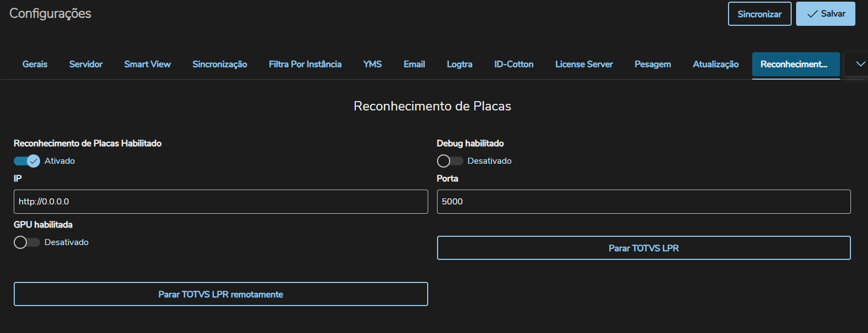Image resolution: width=868 pixels, height=333 pixels.
Task: Turn on the GPU habilitada switch
Action: pyautogui.click(x=27, y=242)
